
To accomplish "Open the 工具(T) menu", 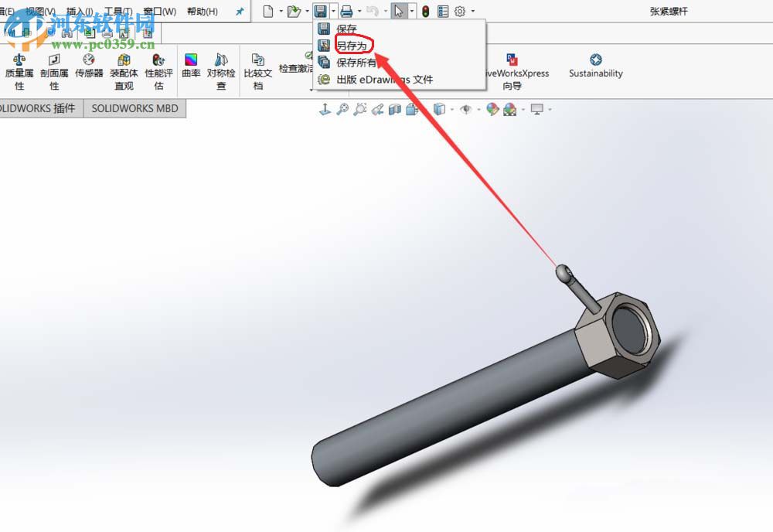I will [117, 11].
